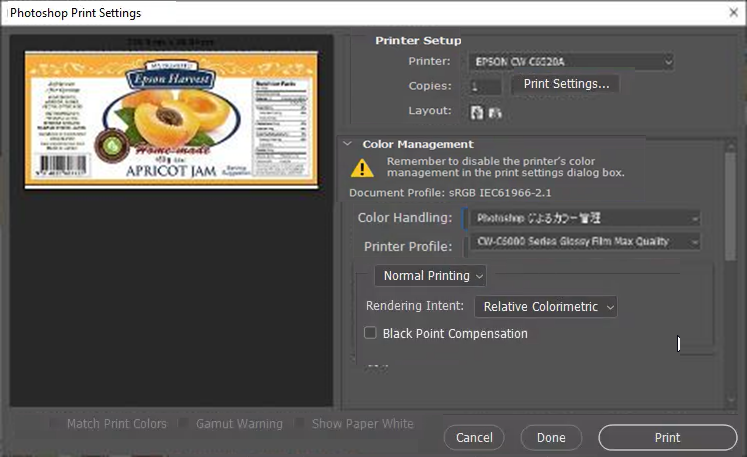
Task: Click the Print button
Action: pos(667,438)
